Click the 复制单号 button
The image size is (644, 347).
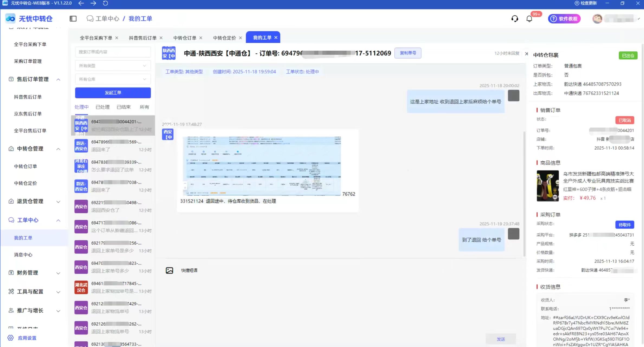click(407, 53)
